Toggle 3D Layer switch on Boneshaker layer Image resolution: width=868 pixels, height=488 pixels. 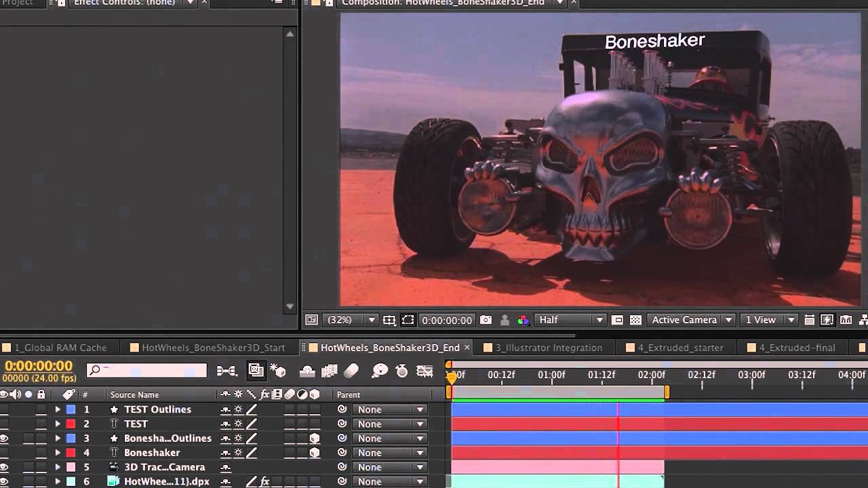tap(315, 453)
